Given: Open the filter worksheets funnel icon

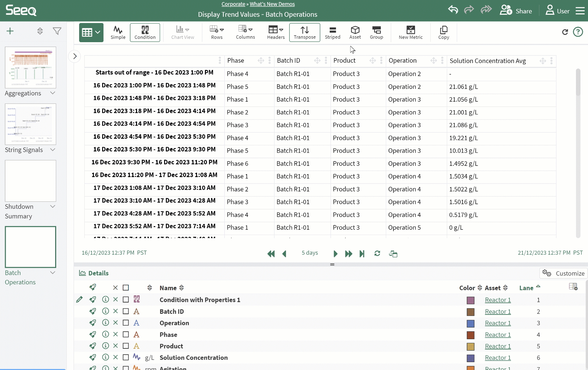Looking at the screenshot, I should [57, 31].
